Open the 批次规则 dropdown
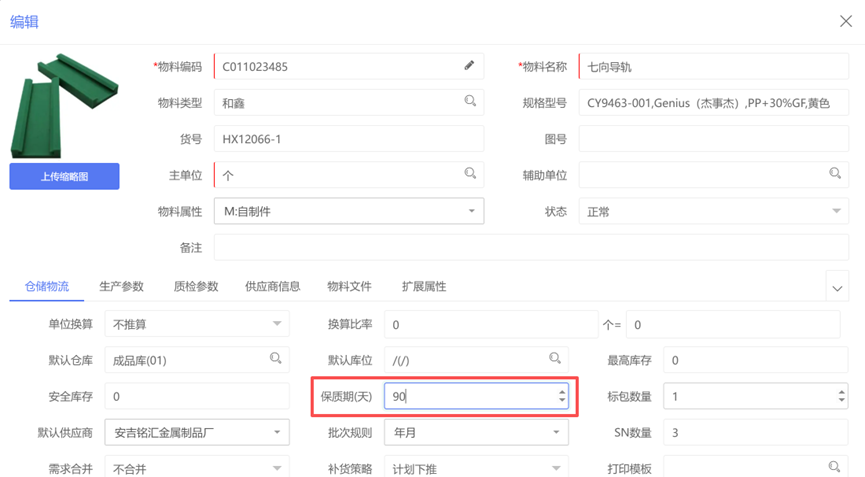865x477 pixels. 556,433
